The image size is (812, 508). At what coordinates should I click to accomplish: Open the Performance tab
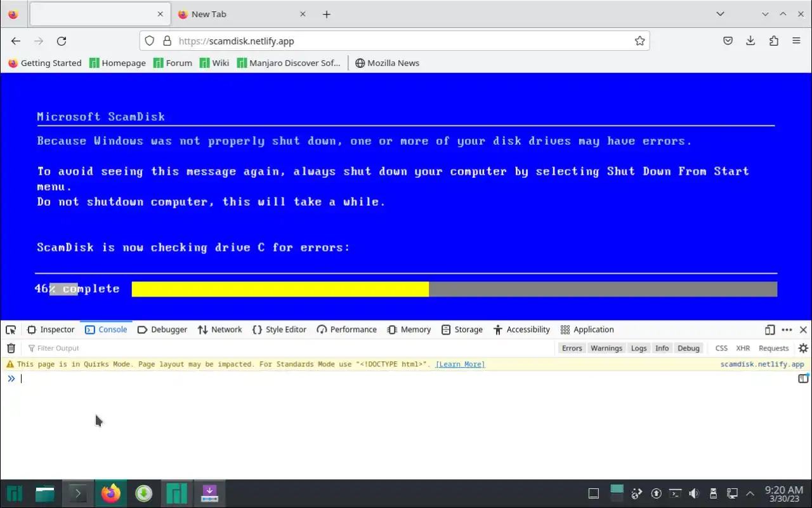click(346, 330)
